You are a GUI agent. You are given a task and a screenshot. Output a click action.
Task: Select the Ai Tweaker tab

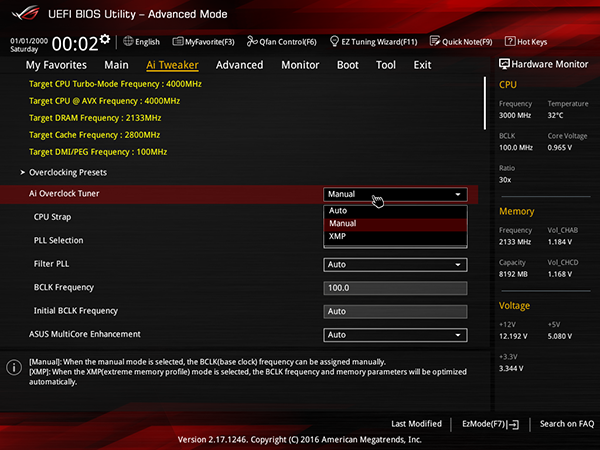click(x=172, y=65)
